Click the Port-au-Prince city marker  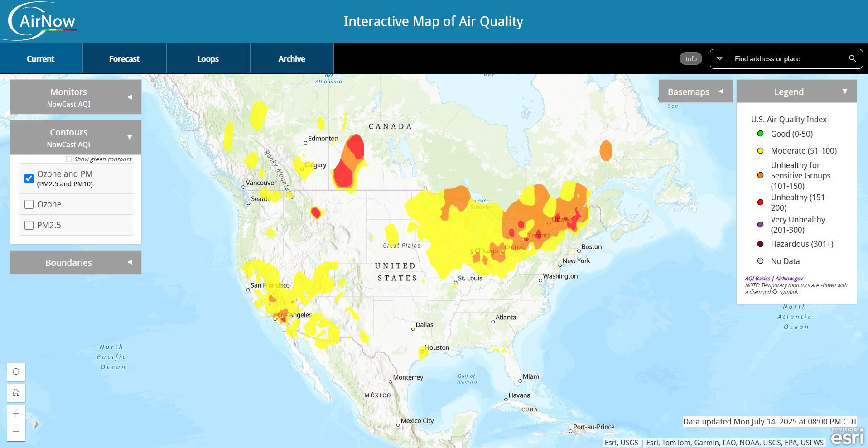[570, 431]
